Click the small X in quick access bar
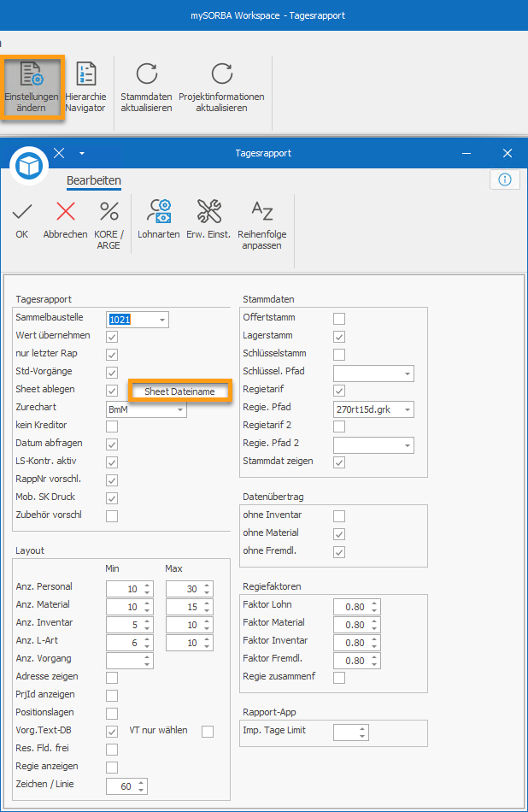This screenshot has width=528, height=812. 59,153
